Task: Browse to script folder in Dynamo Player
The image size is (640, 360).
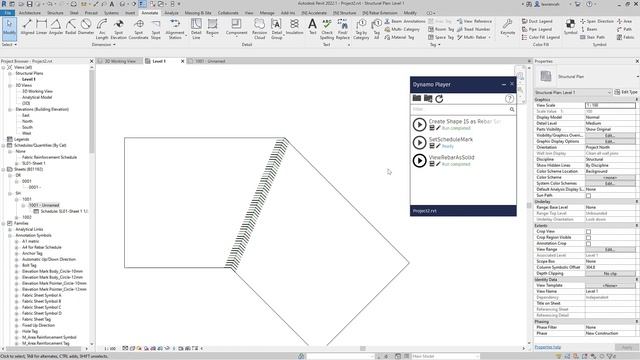Action: pos(417,98)
